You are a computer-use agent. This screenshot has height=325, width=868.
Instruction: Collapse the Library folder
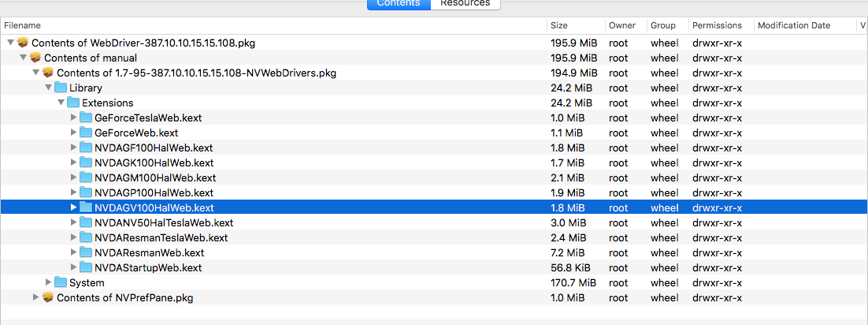(x=48, y=88)
